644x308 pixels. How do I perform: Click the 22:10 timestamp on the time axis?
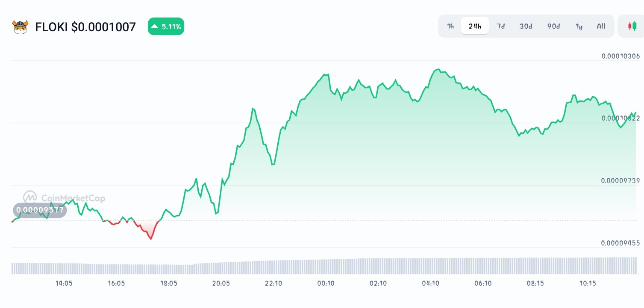point(273,283)
